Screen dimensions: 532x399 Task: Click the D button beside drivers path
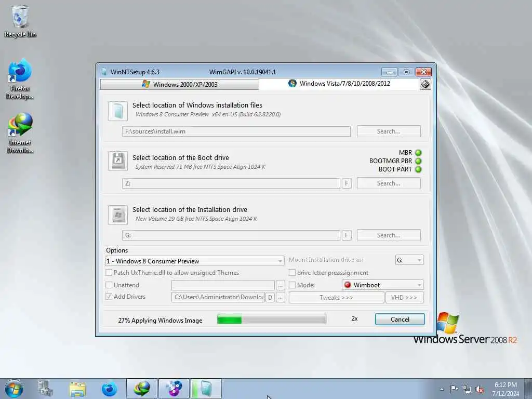click(x=270, y=298)
